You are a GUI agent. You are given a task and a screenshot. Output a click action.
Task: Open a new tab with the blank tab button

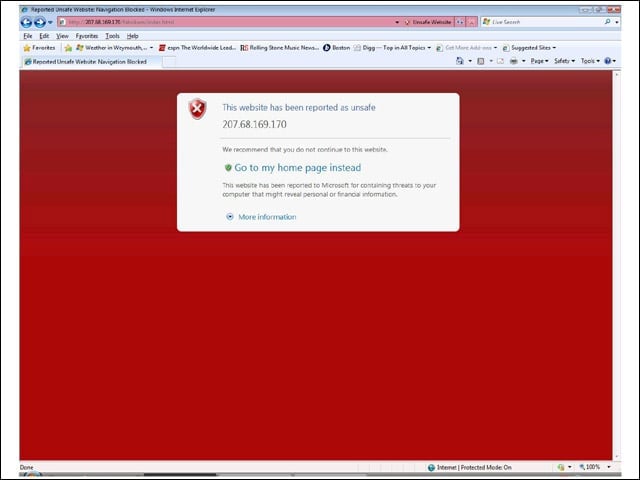pos(169,62)
